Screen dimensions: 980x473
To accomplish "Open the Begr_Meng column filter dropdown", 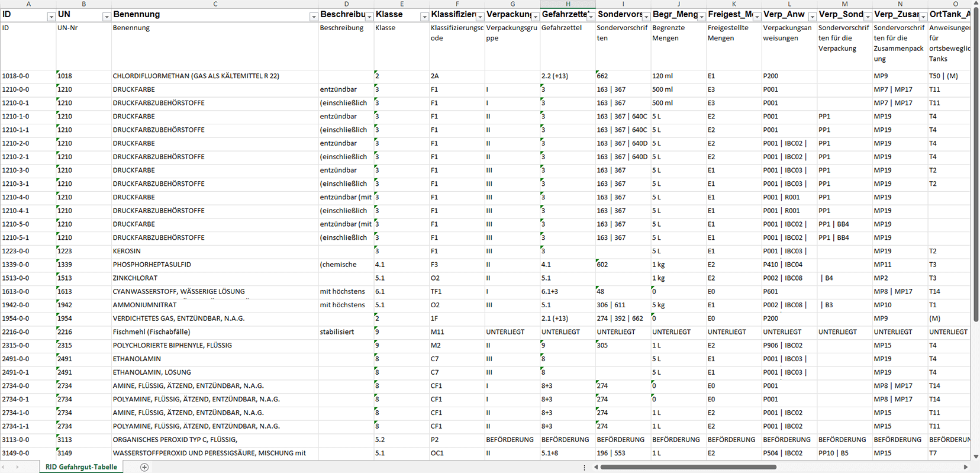I will pos(702,17).
